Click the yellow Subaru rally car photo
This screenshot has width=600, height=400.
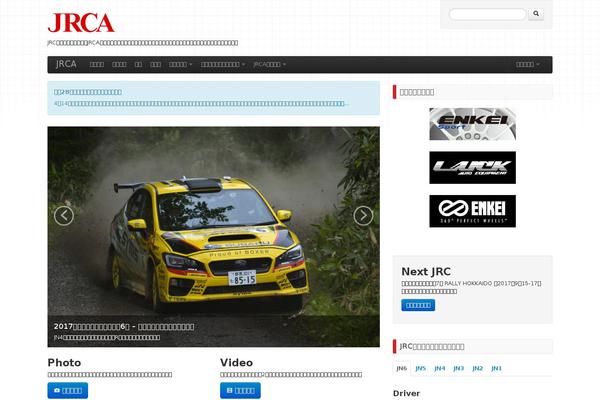click(x=214, y=237)
